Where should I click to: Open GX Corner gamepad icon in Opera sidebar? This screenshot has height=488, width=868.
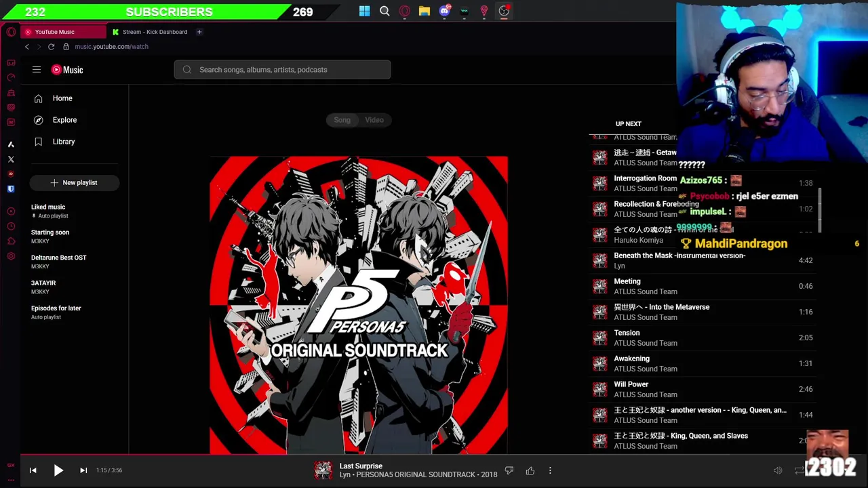[x=11, y=62]
